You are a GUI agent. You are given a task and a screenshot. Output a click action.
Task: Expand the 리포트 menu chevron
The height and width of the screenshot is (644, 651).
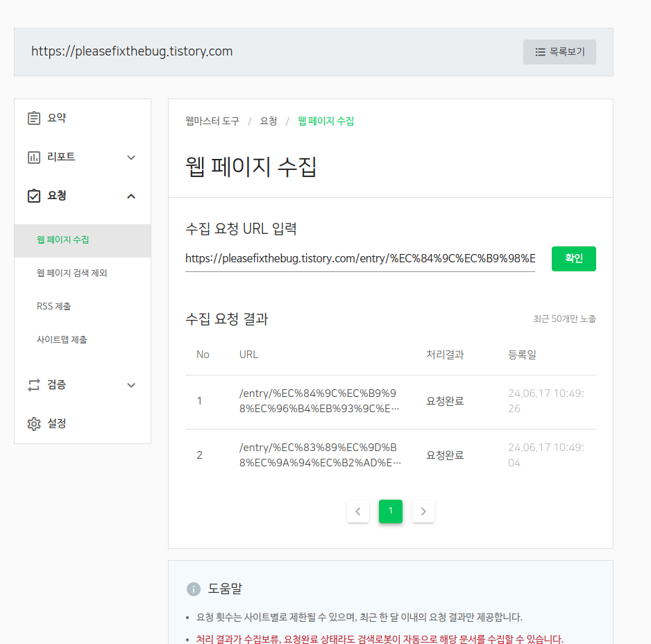(x=131, y=158)
